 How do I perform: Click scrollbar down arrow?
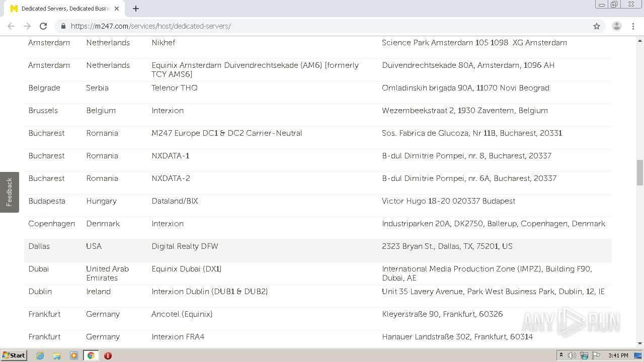(640, 344)
